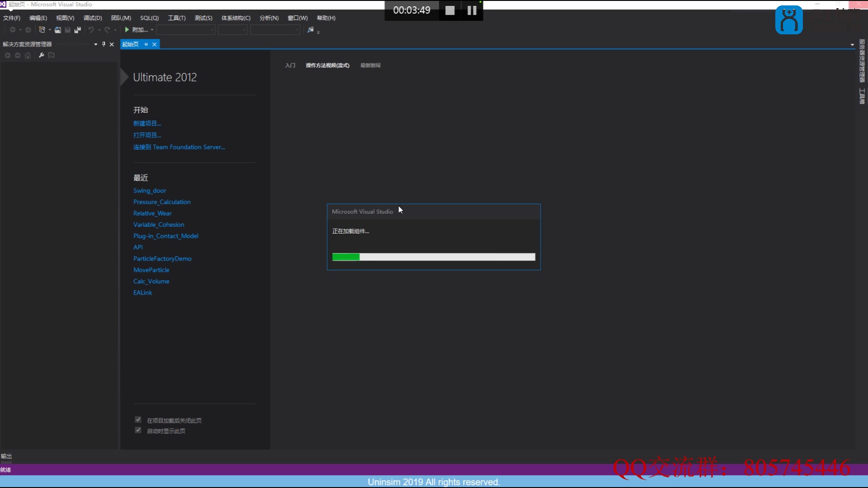Click the Find in Files toolbar icon
Screen dimensions: 868x488
point(311,30)
